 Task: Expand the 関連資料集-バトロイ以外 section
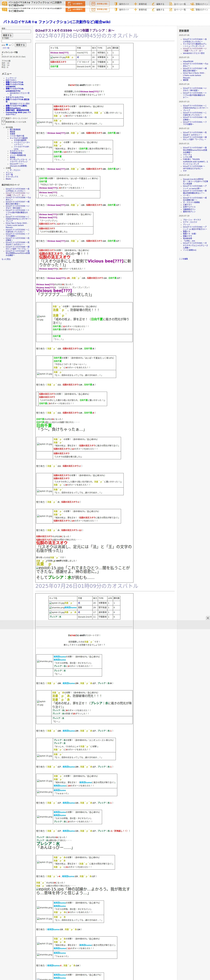(x=3, y=122)
